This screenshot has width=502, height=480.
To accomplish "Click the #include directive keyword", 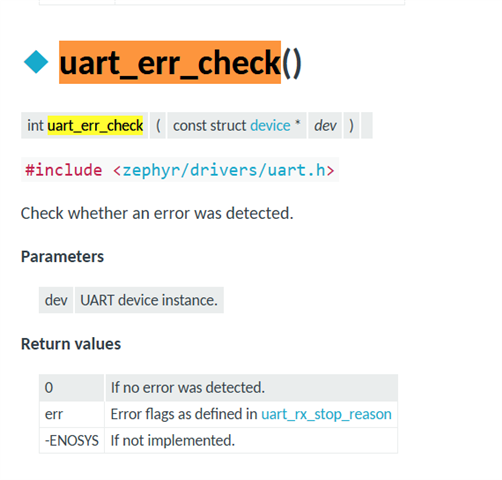I will pyautogui.click(x=64, y=170).
